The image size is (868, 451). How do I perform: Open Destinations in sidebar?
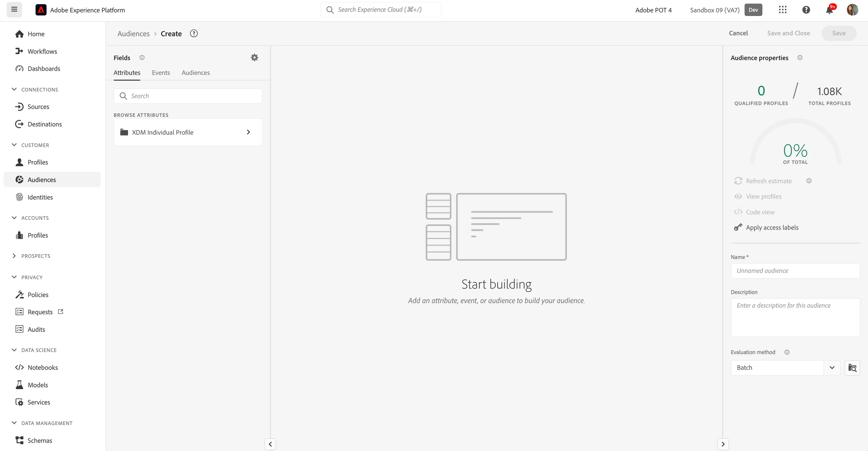pyautogui.click(x=52, y=124)
